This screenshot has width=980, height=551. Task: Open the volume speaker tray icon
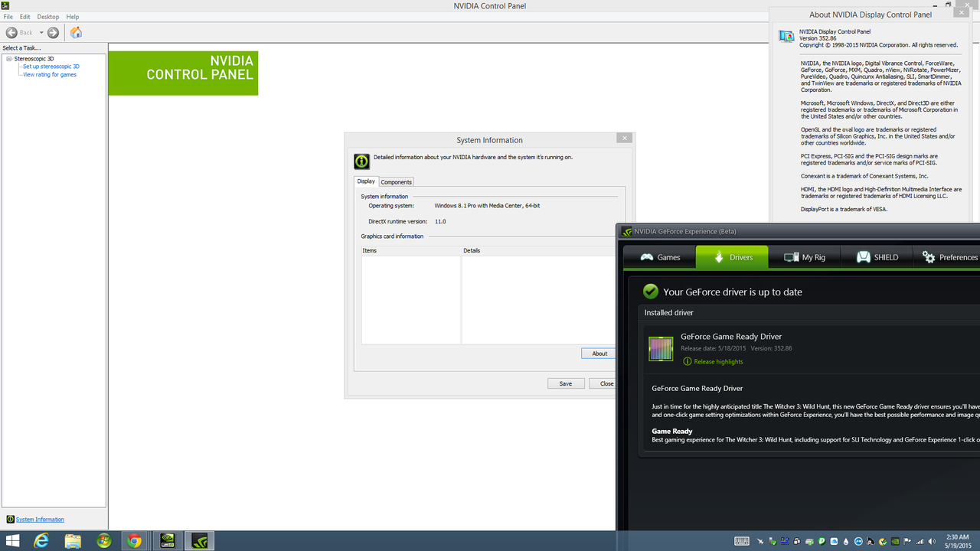point(932,541)
